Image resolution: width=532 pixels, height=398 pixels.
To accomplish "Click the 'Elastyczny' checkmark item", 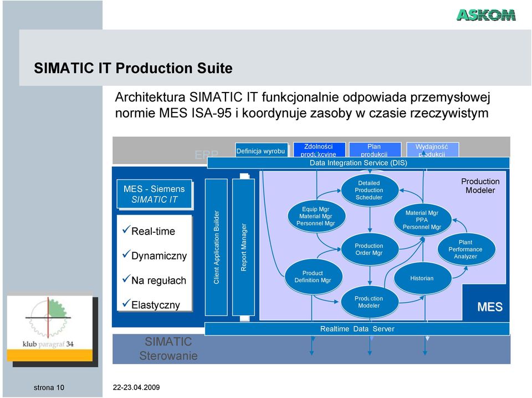I will pyautogui.click(x=151, y=304).
